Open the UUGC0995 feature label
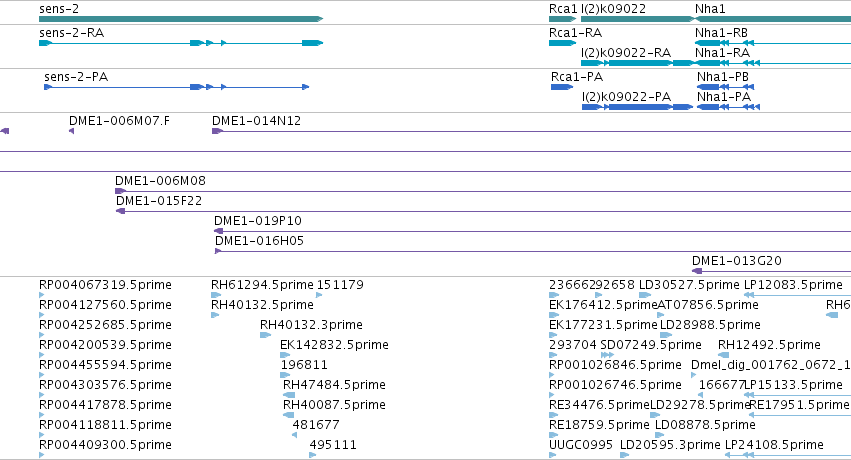 pos(581,445)
